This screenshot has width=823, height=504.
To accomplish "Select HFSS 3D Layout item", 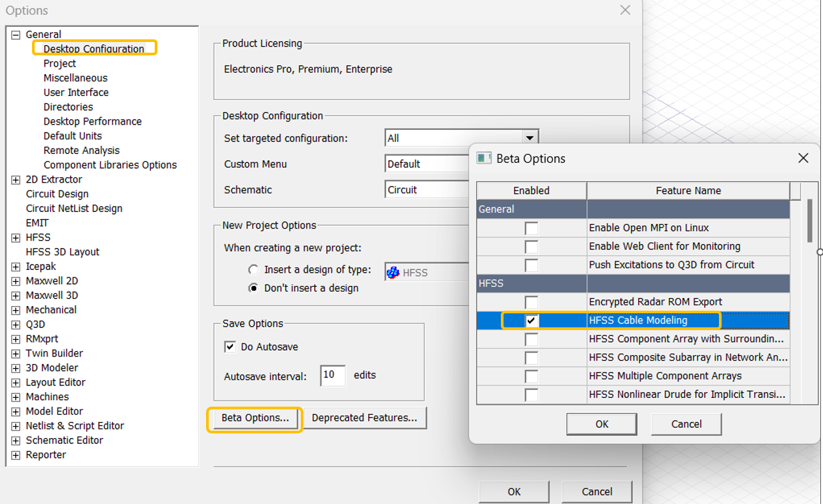I will (x=63, y=252).
